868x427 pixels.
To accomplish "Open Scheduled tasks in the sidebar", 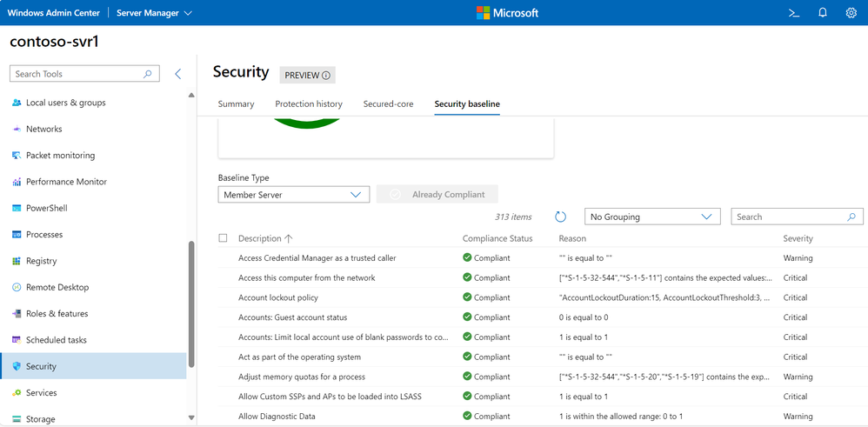I will [57, 340].
